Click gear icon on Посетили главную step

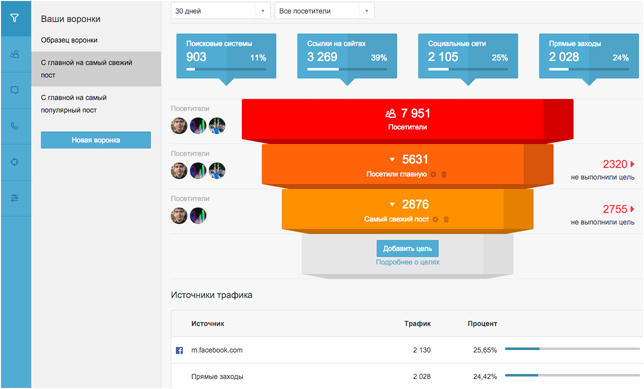point(433,175)
